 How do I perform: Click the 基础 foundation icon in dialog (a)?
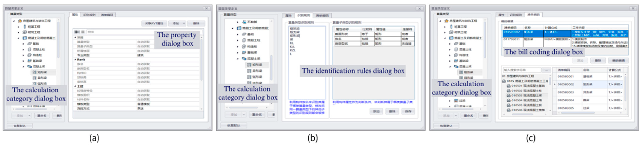(x=29, y=43)
